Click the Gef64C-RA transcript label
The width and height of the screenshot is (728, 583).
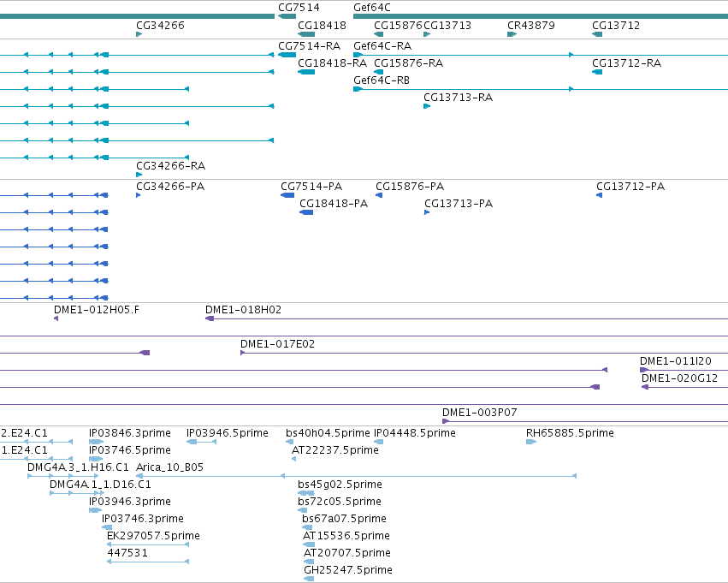[382, 46]
